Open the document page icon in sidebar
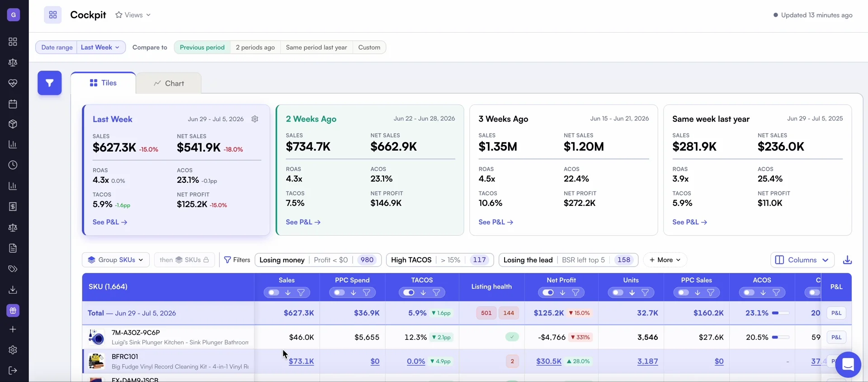Image resolution: width=868 pixels, height=382 pixels. coord(13,248)
